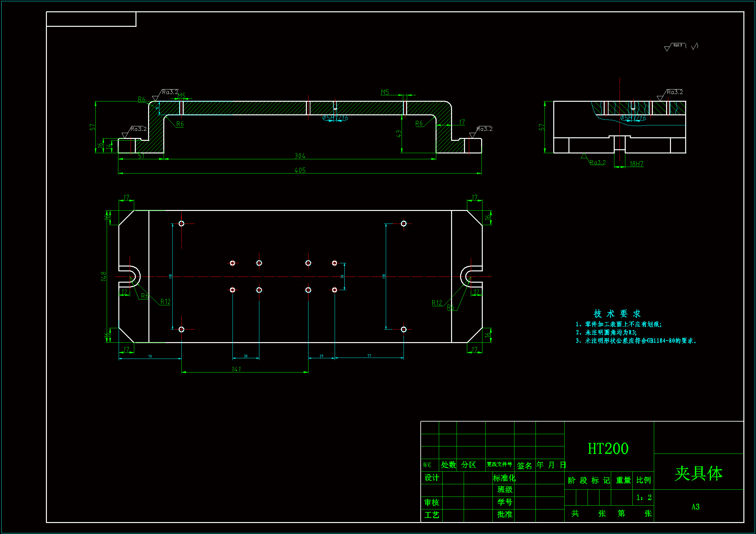The width and height of the screenshot is (756, 534).
Task: Select the 审核 cell in title block
Action: [431, 502]
